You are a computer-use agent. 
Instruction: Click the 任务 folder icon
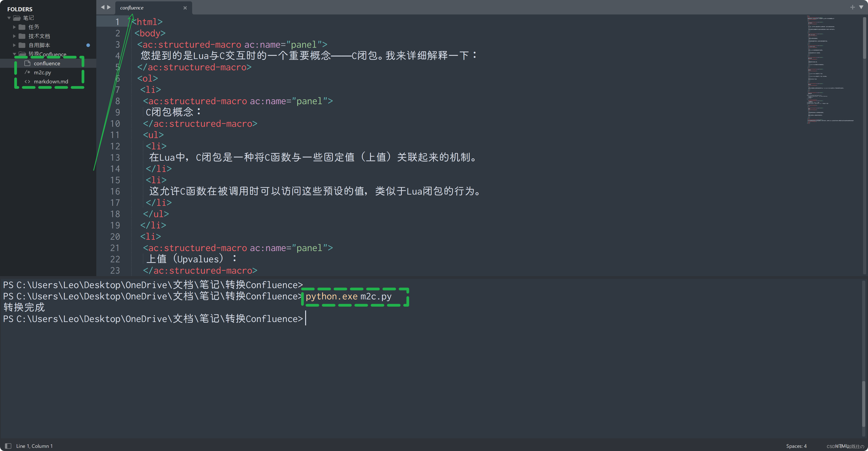(22, 27)
